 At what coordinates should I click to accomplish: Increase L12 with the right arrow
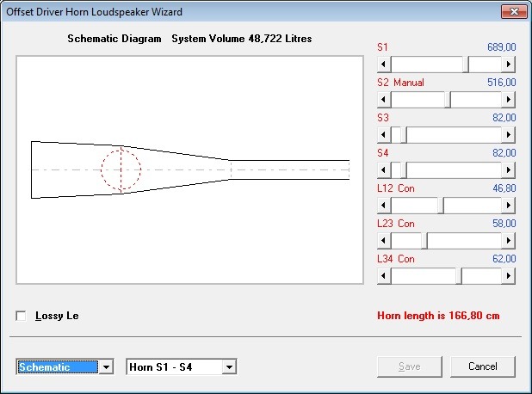tap(508, 205)
